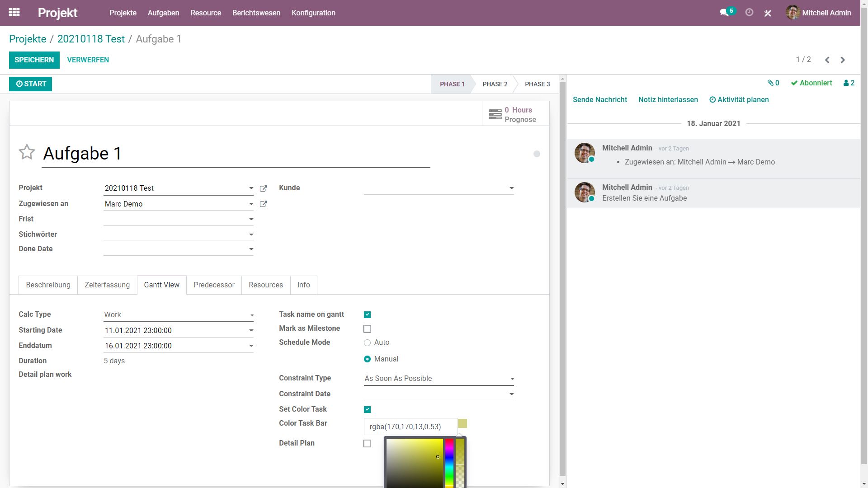Open the apps grid menu icon

[x=14, y=13]
